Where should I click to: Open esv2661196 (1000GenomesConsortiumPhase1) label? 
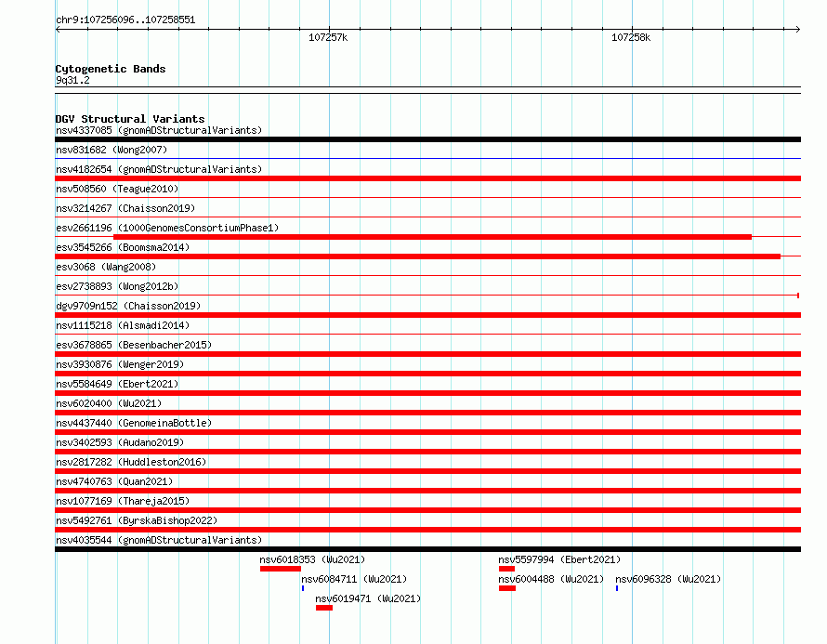pyautogui.click(x=167, y=228)
